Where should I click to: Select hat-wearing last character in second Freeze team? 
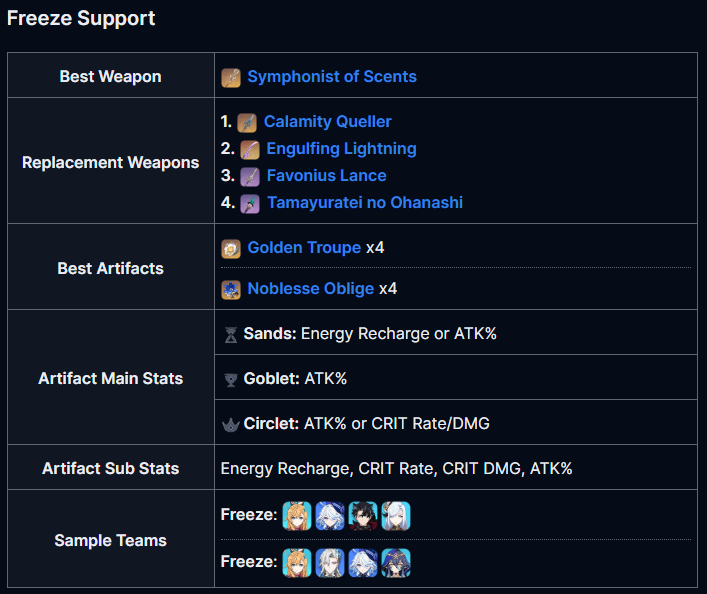(396, 562)
